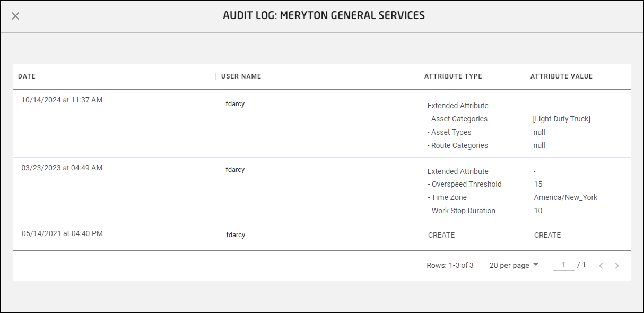This screenshot has height=313, width=644.
Task: Click the Rows 1-3 of 3 label
Action: (x=450, y=265)
